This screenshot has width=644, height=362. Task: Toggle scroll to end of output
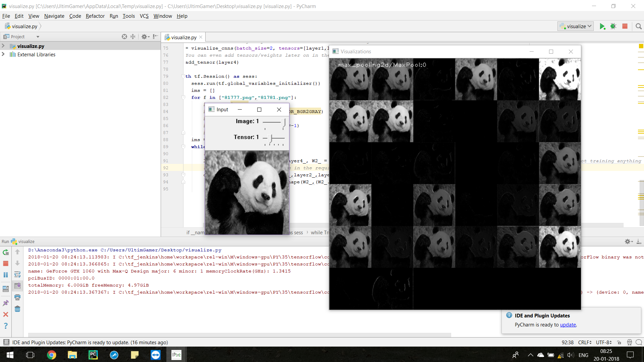tap(17, 286)
